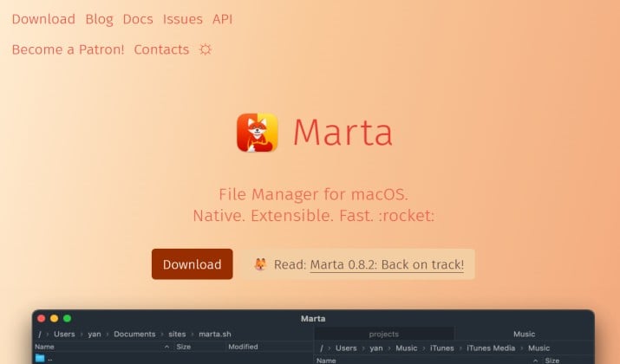Switch to the projects tab in Marta window
620x364 pixels.
click(x=384, y=334)
